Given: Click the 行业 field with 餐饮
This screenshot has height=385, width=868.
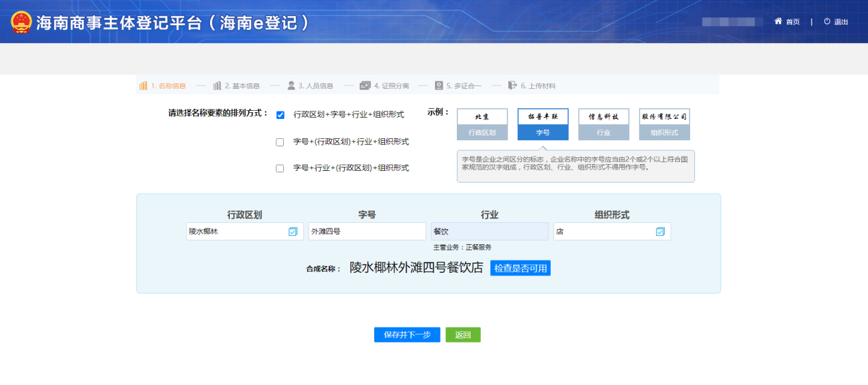Looking at the screenshot, I should click(x=490, y=232).
